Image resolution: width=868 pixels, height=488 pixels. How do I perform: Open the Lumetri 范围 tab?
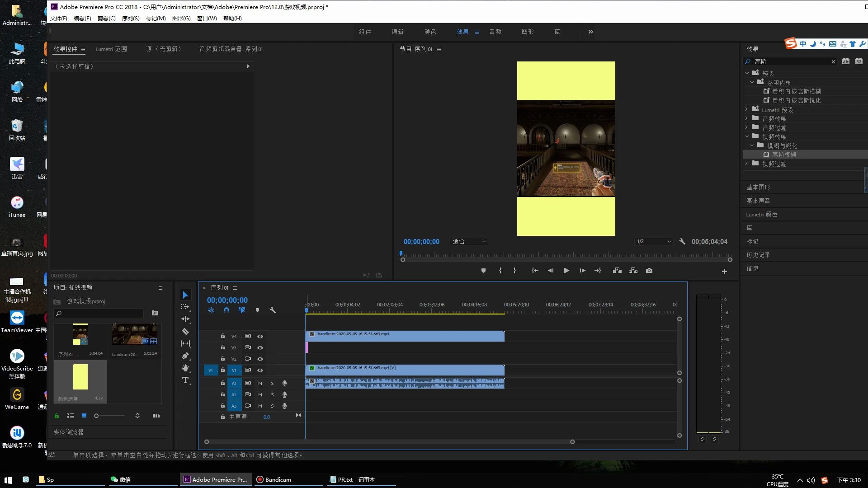(111, 49)
